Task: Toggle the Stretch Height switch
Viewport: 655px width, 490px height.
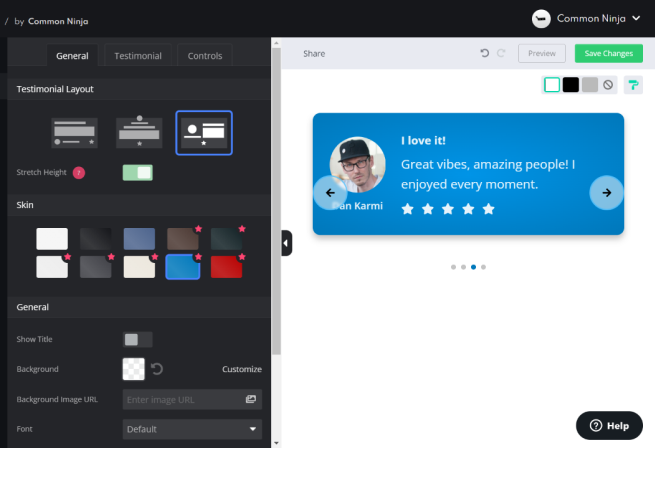Action: coord(137,173)
